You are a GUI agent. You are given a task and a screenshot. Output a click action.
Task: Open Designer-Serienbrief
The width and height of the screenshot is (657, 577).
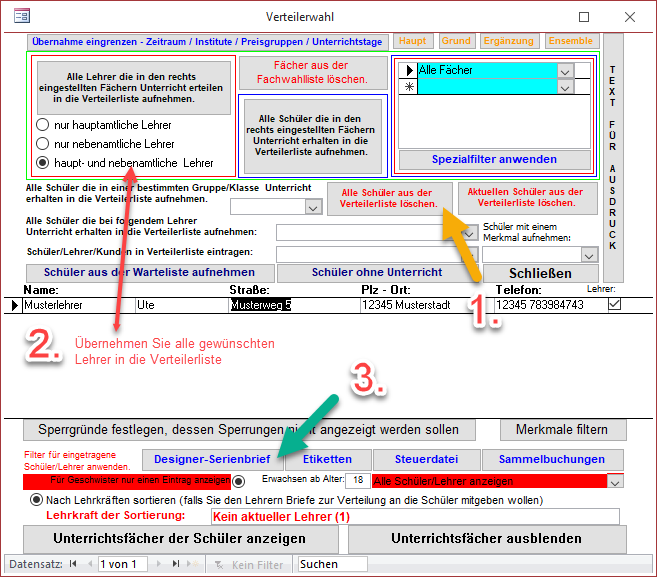coord(213,460)
